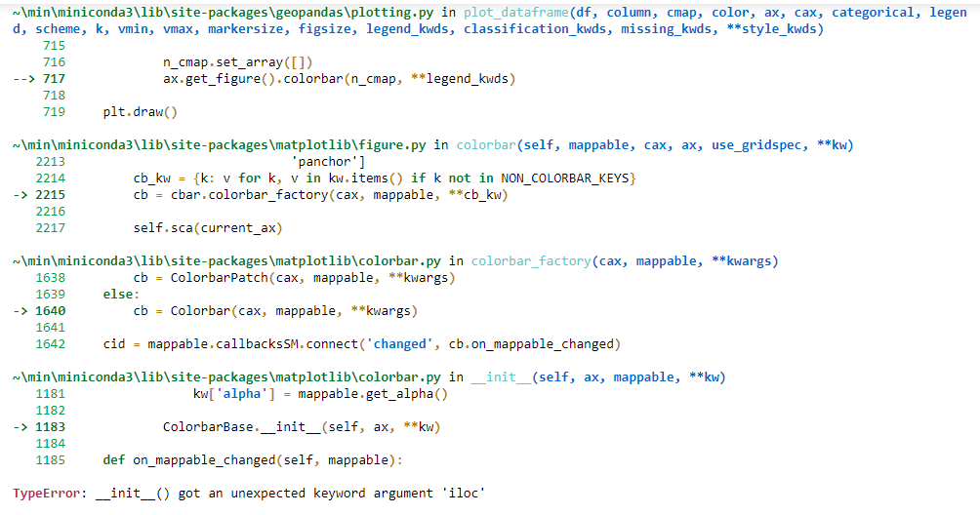Click NON_COLORBAR_KEYS in line 2214
The width and height of the screenshot is (980, 515).
565,178
